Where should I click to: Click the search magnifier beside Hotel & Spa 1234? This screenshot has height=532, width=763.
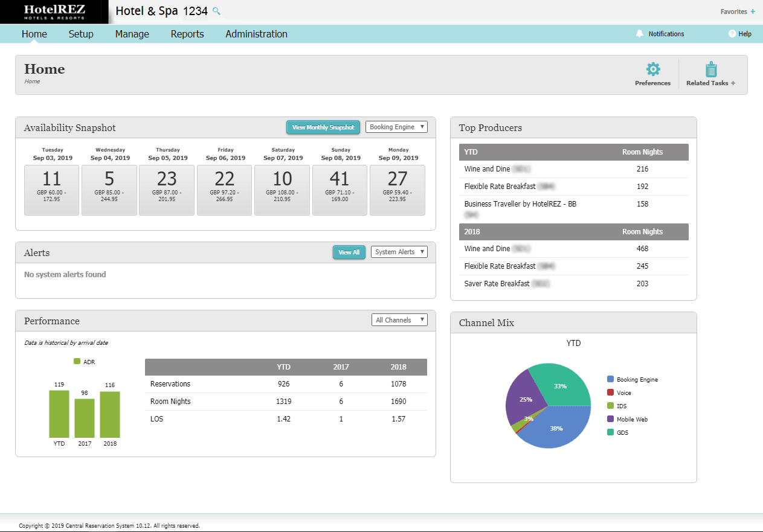pos(217,11)
